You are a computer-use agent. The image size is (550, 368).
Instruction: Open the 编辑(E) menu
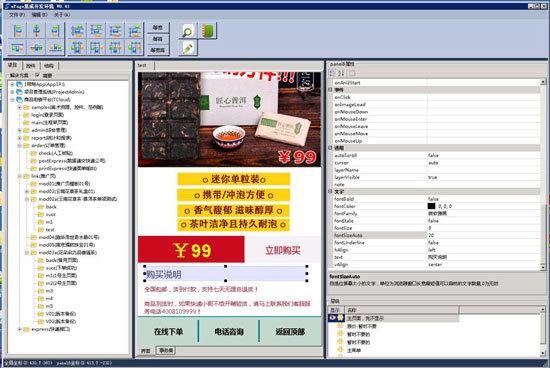click(39, 15)
